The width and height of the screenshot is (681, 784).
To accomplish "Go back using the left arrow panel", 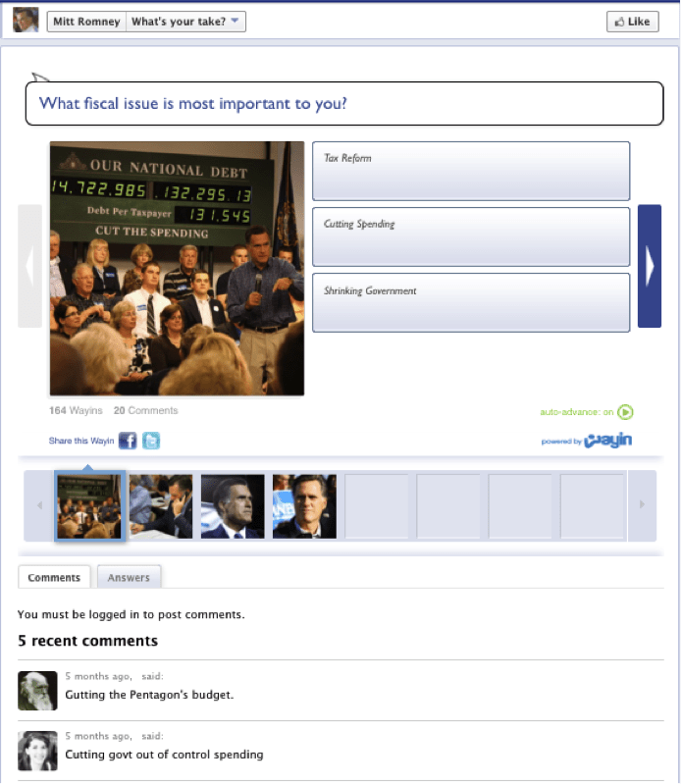I will click(x=30, y=266).
